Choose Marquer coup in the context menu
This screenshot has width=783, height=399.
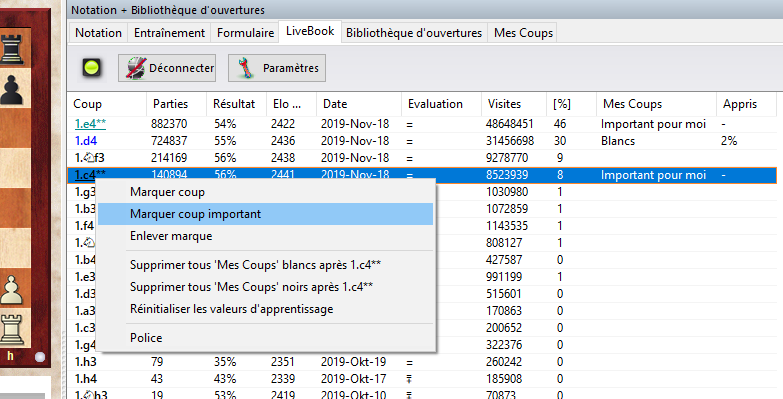pyautogui.click(x=265, y=192)
